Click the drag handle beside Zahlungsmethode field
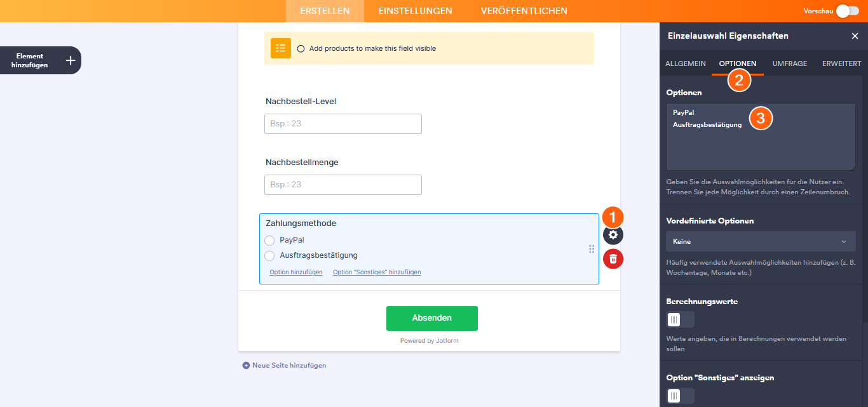 coord(591,249)
